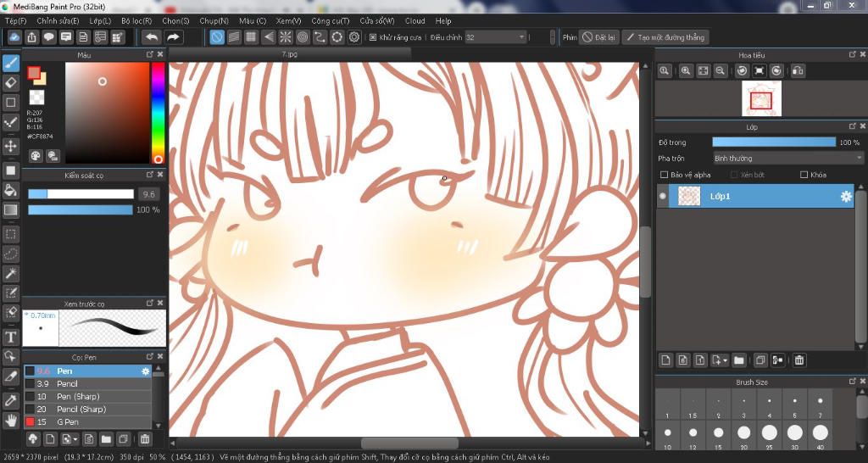Select the Pencil brush in the list
Viewport: 868px width, 463px height.
click(87, 384)
